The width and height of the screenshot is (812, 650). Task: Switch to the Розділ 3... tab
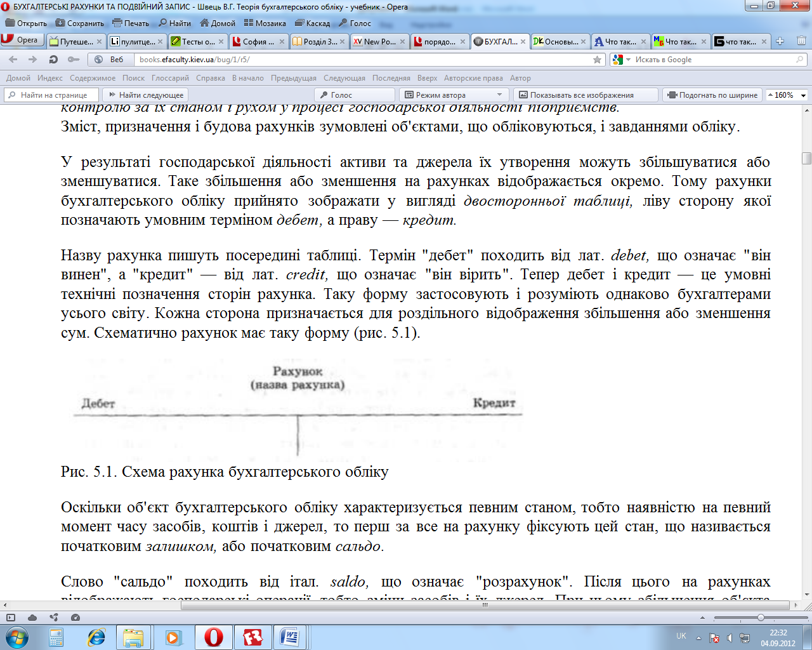(x=318, y=41)
